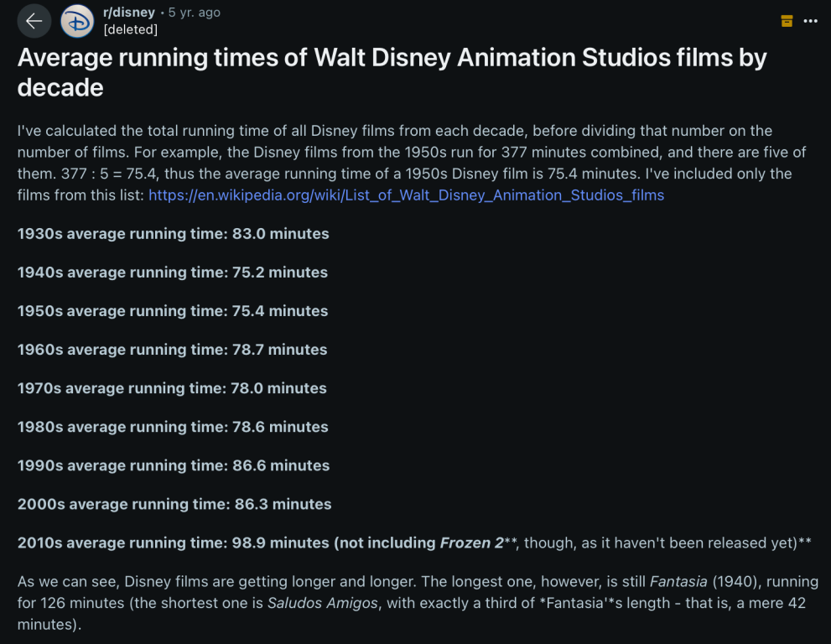
Task: Open the Wikipedia list of Disney films link
Action: click(x=406, y=195)
